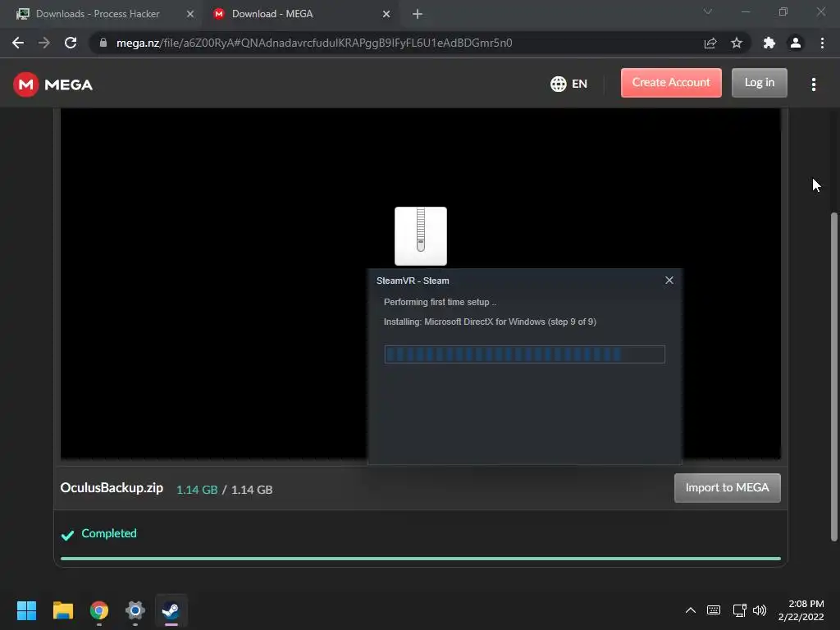Open the Chrome three-dot menu
This screenshot has height=630, width=840.
(822, 43)
